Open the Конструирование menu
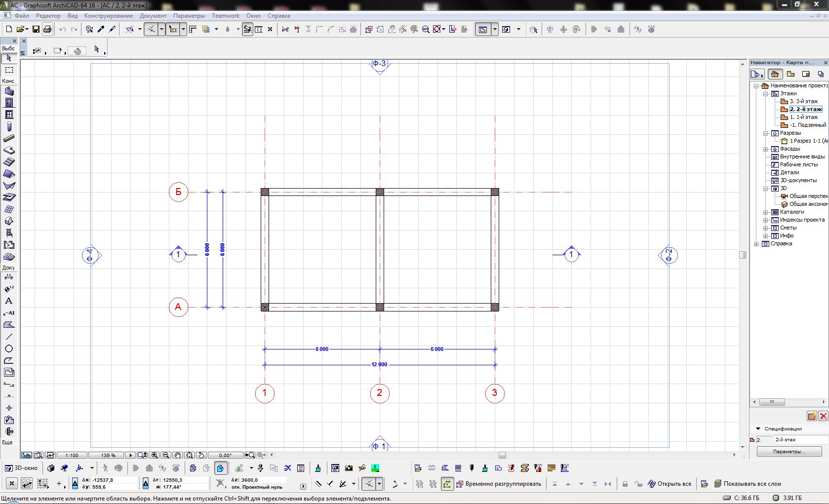The image size is (829, 504). coord(108,16)
